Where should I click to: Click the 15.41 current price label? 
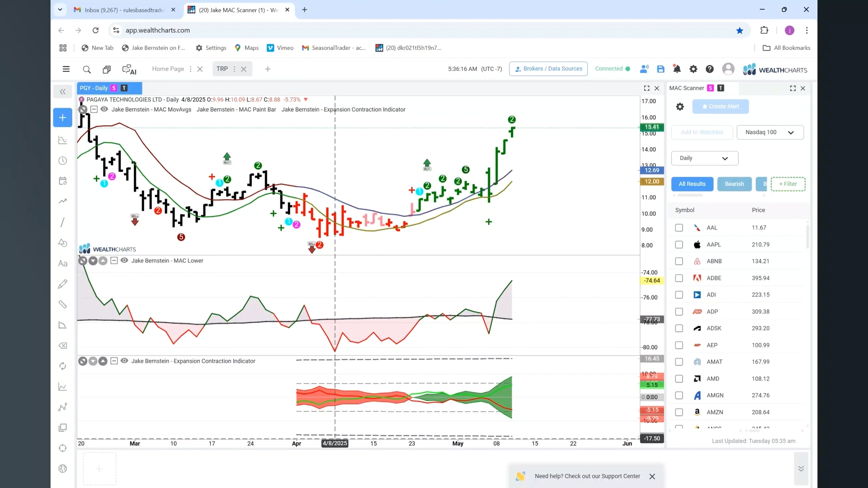click(651, 127)
